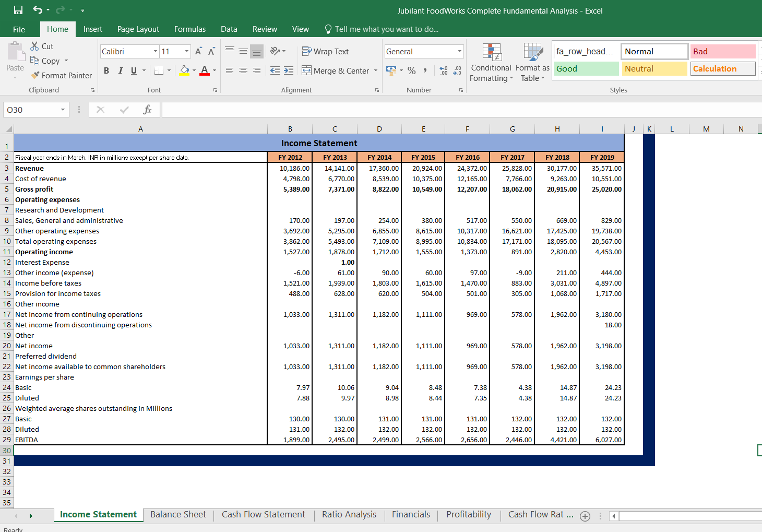
Task: Click the Borders icon
Action: (x=159, y=70)
